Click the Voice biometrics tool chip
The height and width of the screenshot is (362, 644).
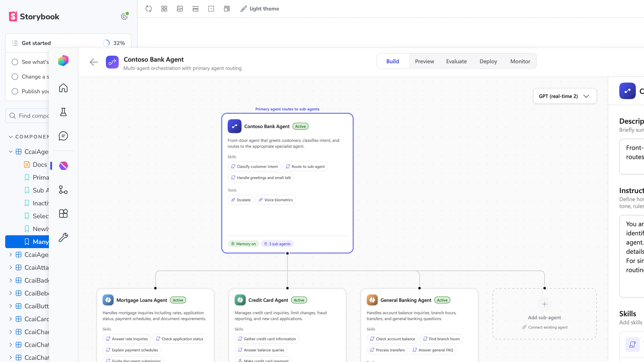[275, 200]
